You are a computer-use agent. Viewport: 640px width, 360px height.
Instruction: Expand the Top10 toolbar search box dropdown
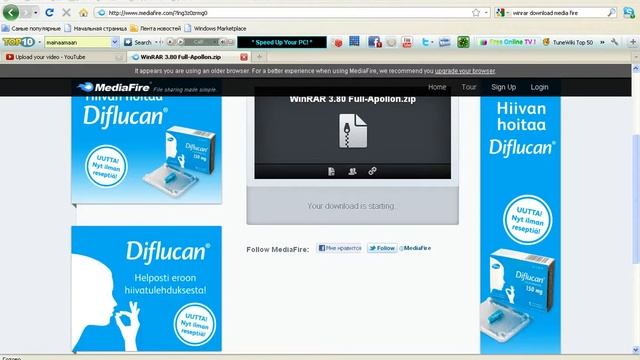(115, 42)
